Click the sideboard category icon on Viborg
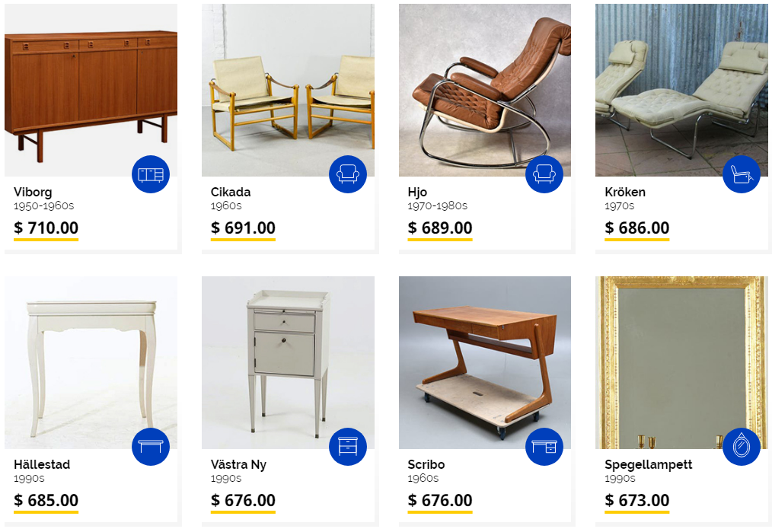The height and width of the screenshot is (532, 772). point(151,174)
